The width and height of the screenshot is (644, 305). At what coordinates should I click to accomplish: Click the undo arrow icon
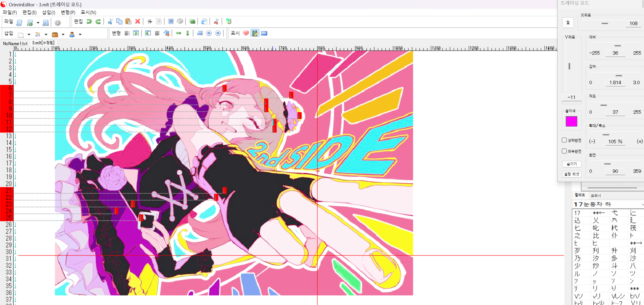pos(89,22)
